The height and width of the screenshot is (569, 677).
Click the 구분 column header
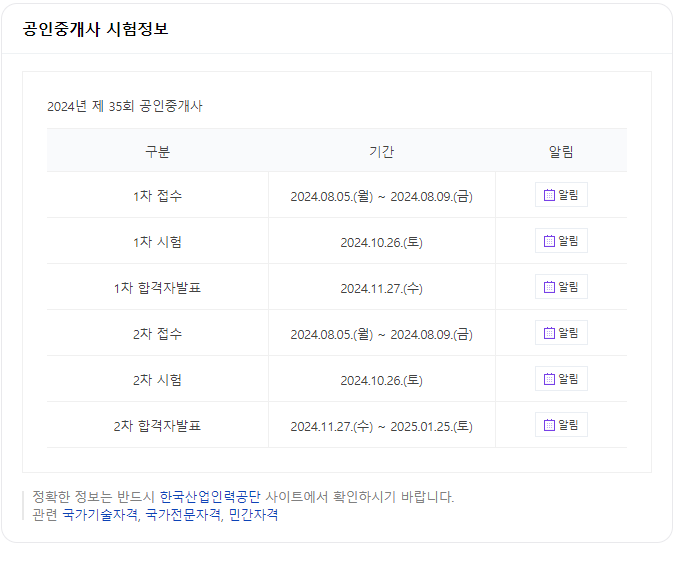(158, 152)
